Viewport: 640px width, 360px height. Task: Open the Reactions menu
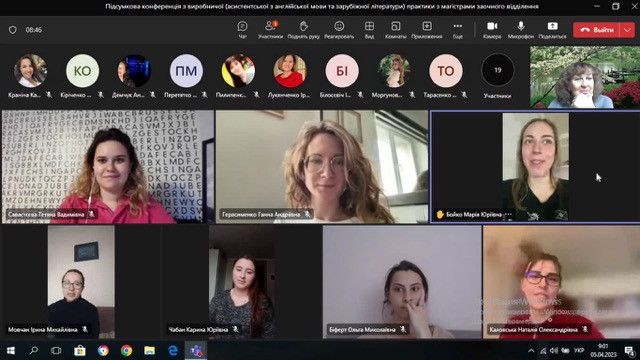tap(339, 30)
